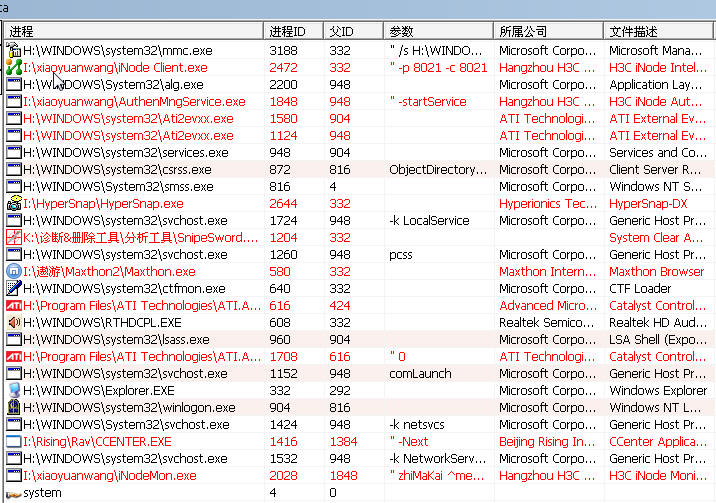716x503 pixels.
Task: Sort by the 所属公司 column header
Action: tap(548, 31)
